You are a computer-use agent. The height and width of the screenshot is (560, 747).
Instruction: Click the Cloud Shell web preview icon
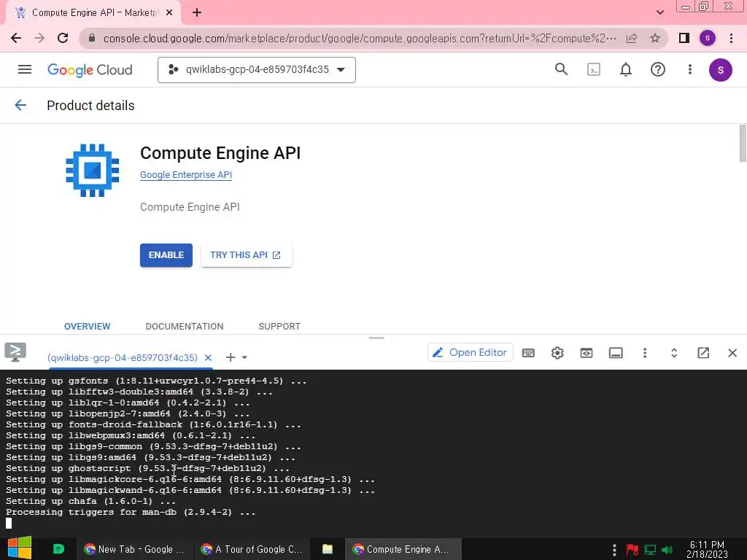pyautogui.click(x=587, y=353)
